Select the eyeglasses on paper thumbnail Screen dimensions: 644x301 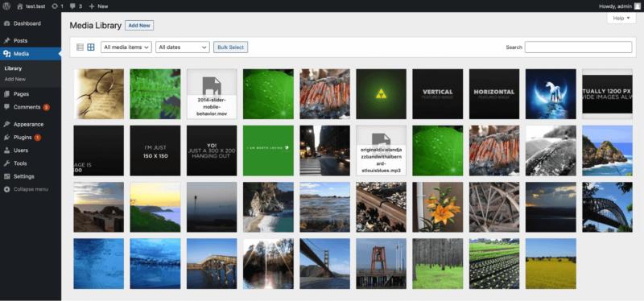[x=98, y=94]
